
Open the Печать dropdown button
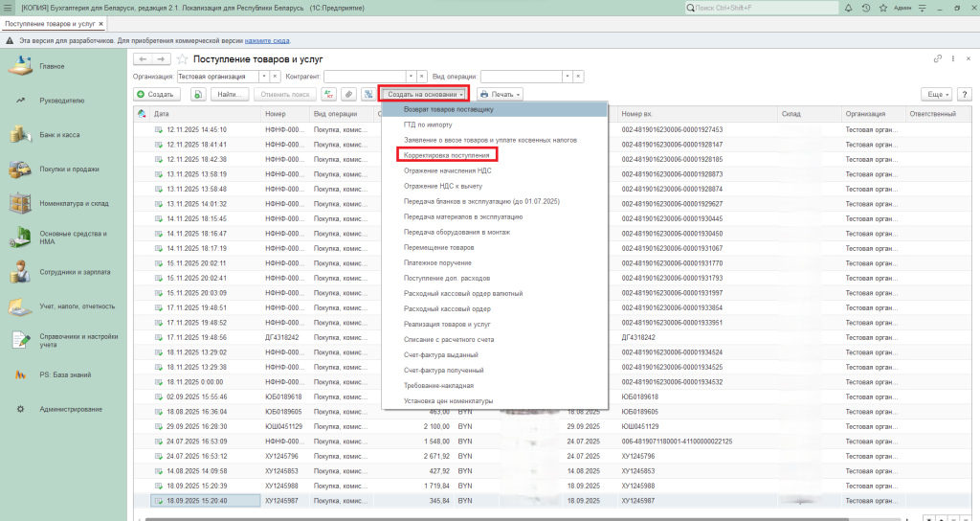point(500,95)
